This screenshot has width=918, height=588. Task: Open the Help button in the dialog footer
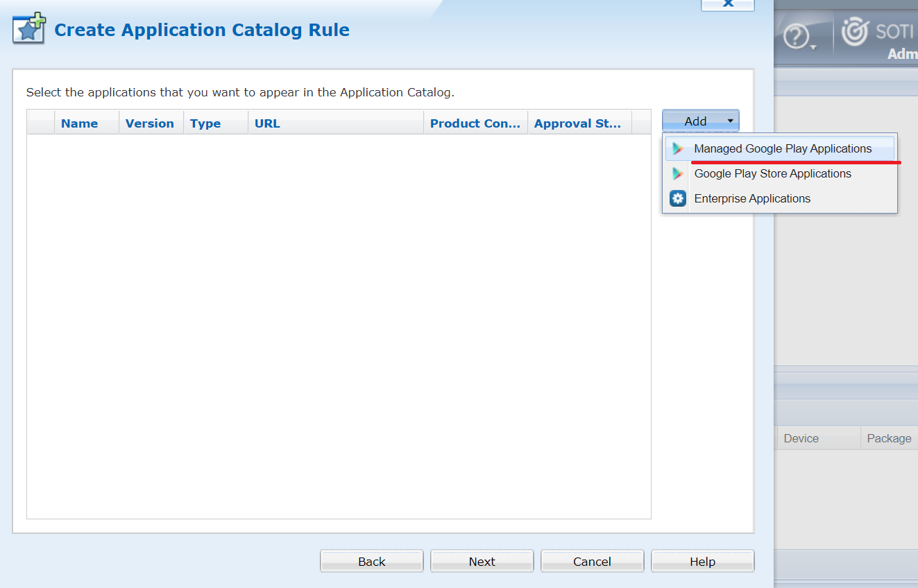click(702, 562)
